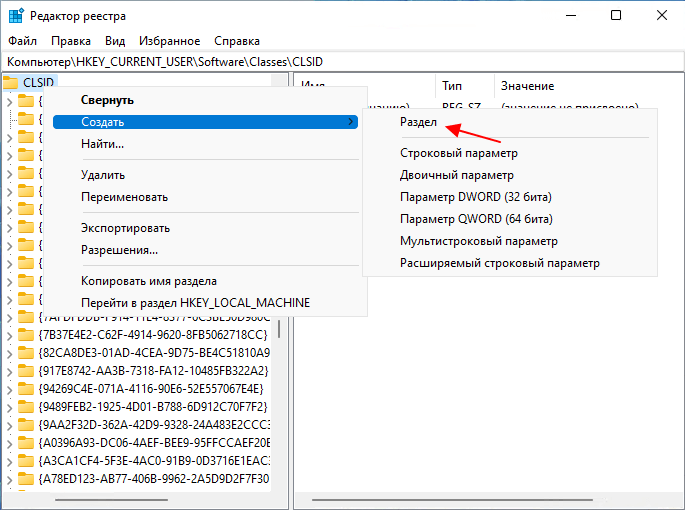Open the Файл menu
Screen dimensions: 685x510
click(x=22, y=41)
